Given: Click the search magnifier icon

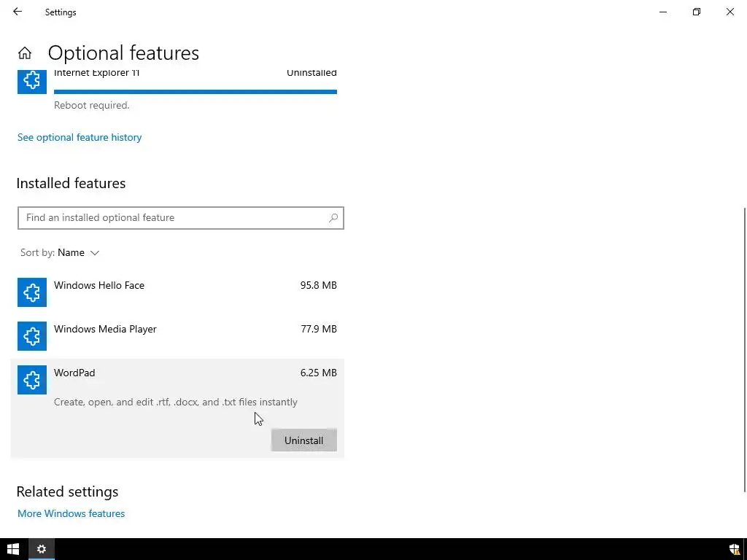Looking at the screenshot, I should (333, 218).
